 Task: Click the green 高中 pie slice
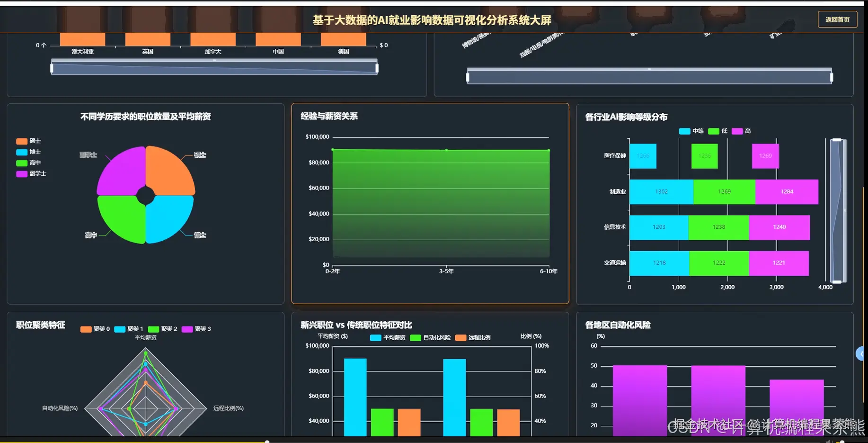coord(122,219)
